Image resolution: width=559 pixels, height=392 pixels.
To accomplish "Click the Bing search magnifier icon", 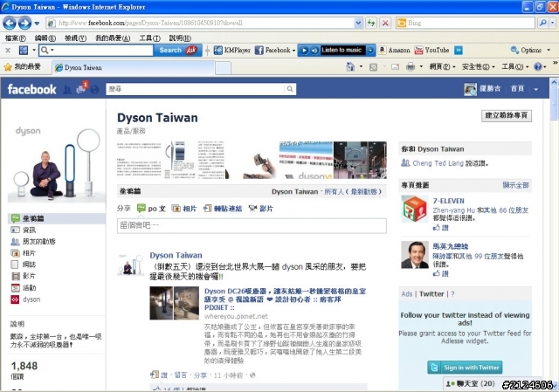I will [x=542, y=24].
